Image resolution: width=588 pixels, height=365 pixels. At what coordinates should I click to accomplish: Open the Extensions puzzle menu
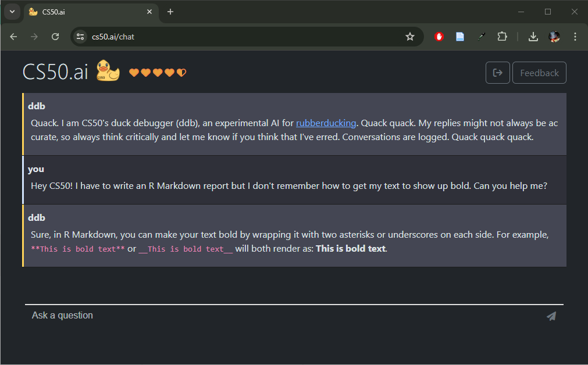(502, 37)
